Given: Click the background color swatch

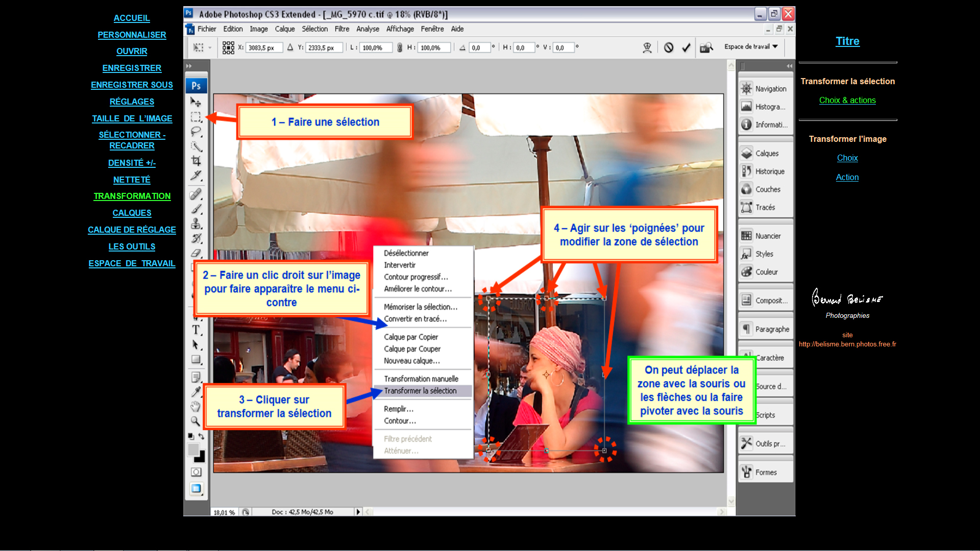Looking at the screenshot, I should pos(201,458).
